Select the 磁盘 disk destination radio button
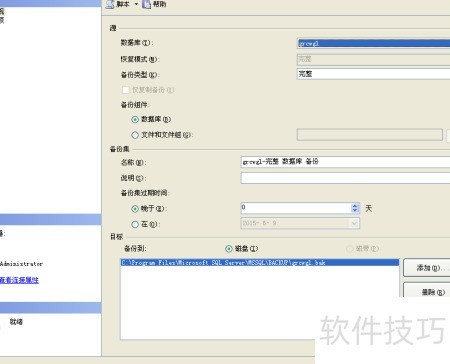450x364 pixels. (229, 249)
